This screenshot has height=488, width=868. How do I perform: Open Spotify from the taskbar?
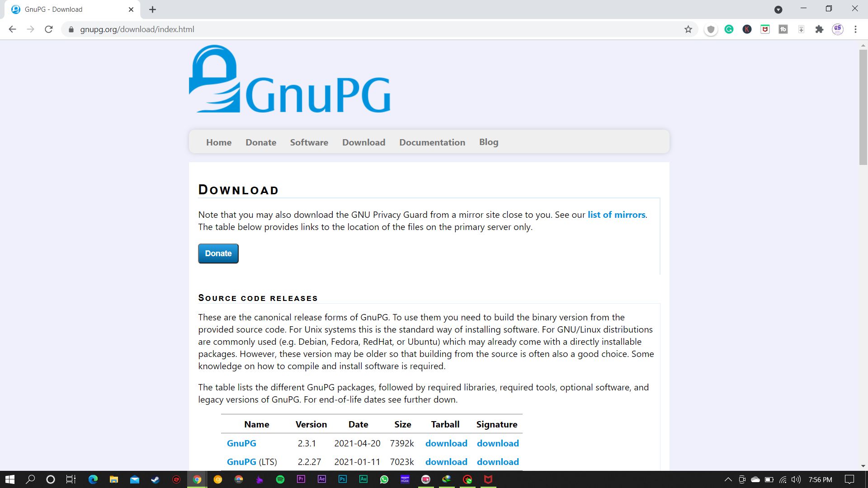point(280,479)
